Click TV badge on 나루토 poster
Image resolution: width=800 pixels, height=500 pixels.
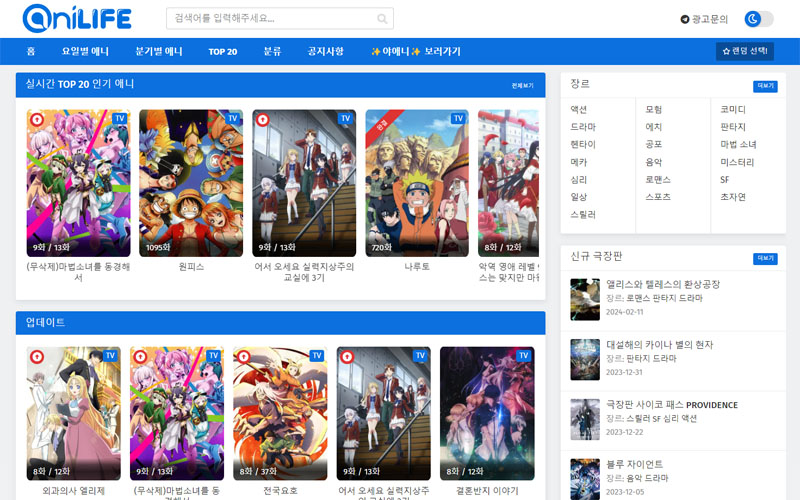tap(458, 118)
